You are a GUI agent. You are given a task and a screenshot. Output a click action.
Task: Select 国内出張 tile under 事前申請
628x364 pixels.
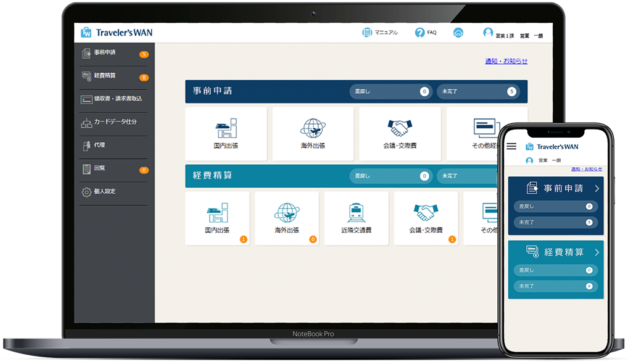(226, 133)
